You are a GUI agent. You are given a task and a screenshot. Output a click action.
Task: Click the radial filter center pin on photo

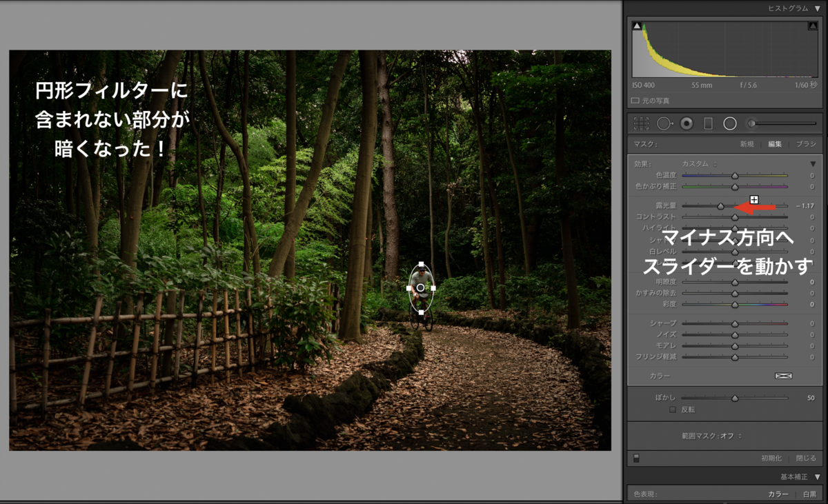[x=420, y=288]
